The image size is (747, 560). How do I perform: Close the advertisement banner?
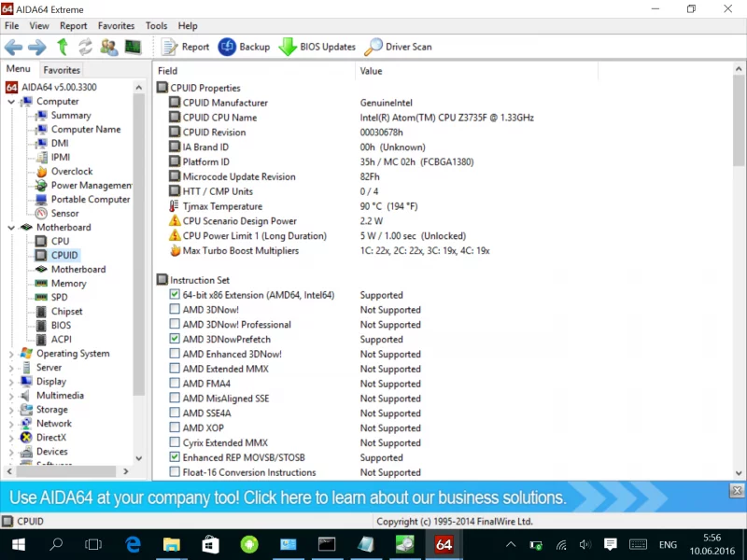pos(737,491)
